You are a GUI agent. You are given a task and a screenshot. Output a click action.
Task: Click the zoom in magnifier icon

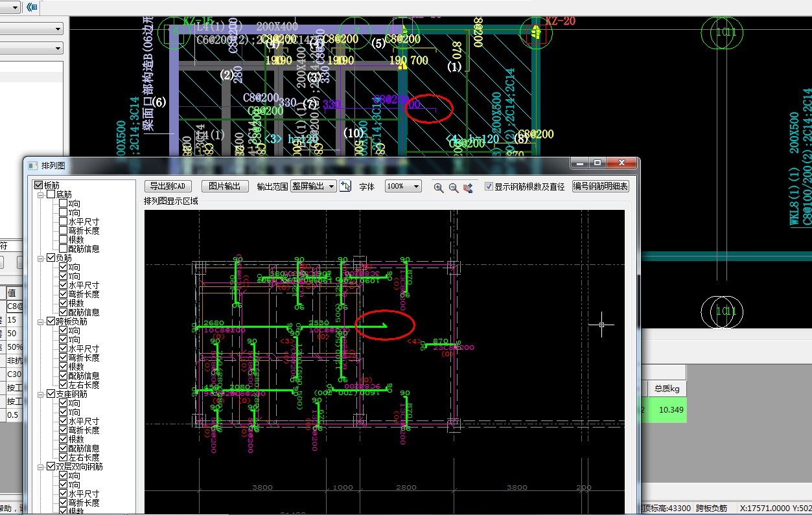tap(439, 187)
